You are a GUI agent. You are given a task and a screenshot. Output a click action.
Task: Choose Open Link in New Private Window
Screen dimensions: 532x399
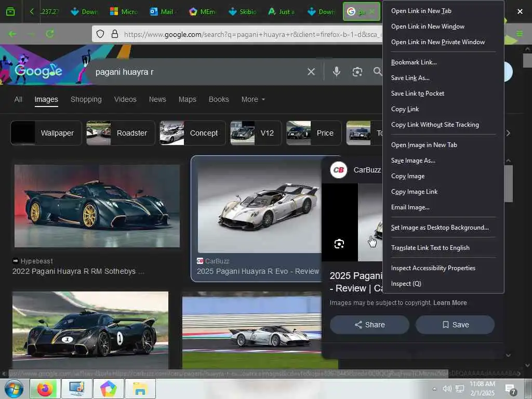point(443,42)
